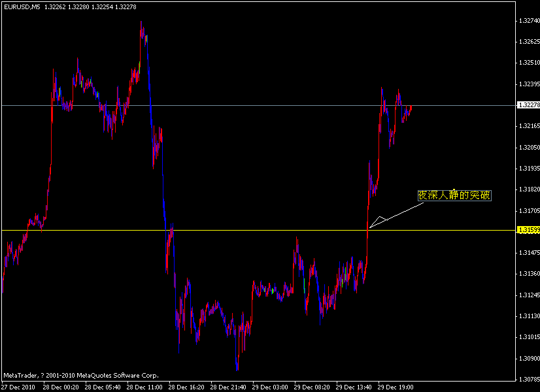540x392 pixels.
Task: Click the time axis label 29 Dec 19:00
Action: 396,387
